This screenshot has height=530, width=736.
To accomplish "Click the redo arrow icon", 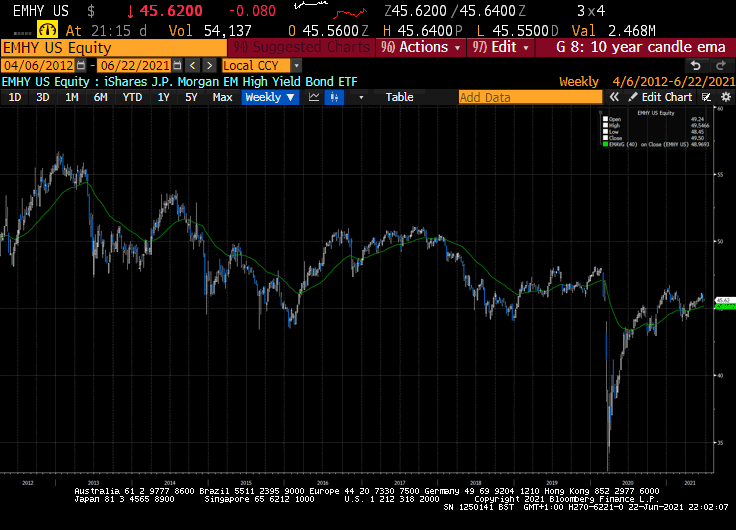I will (721, 66).
